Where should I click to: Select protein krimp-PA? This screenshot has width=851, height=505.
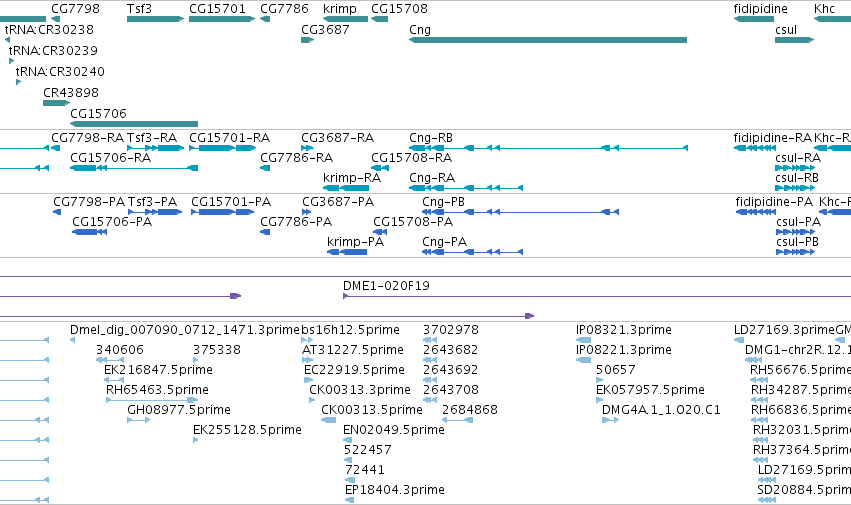tap(347, 252)
